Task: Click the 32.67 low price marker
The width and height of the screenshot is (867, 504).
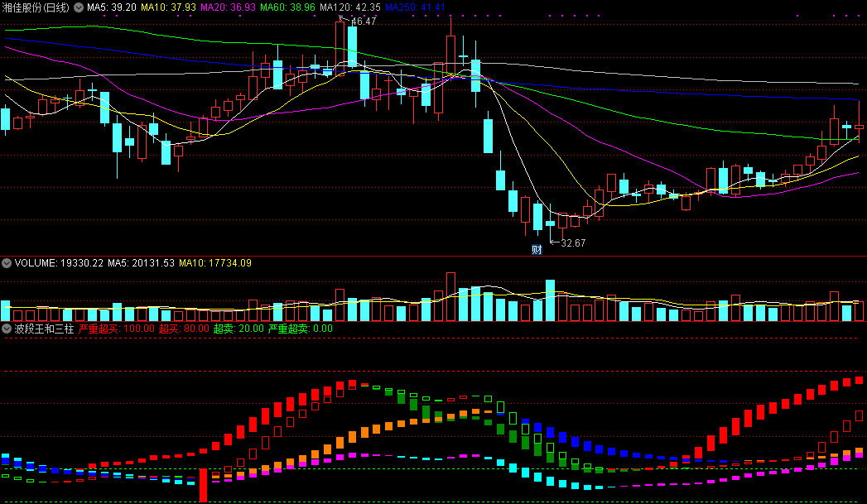Action: coord(573,243)
